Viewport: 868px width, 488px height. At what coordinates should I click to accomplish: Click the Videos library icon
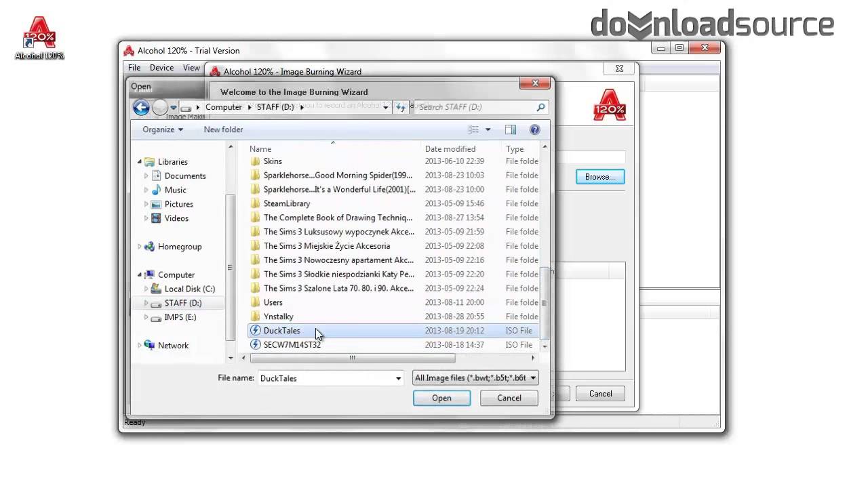156,218
